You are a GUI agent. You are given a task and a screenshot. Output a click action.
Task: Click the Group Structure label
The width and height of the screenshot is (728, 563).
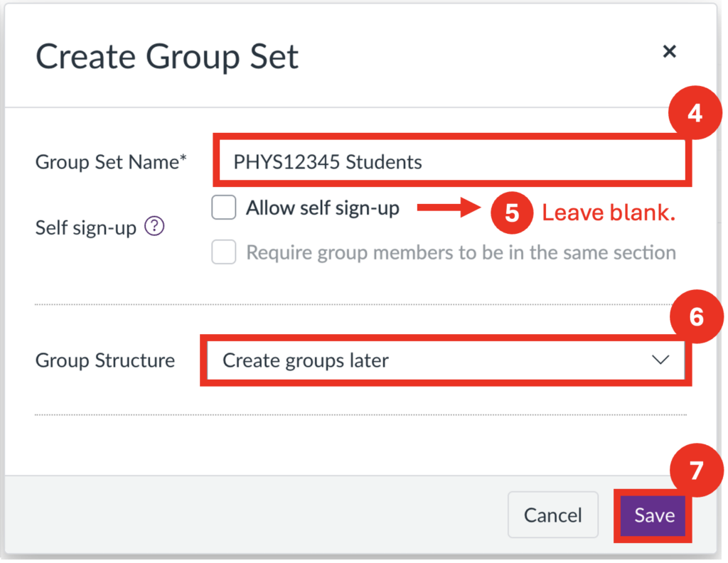click(x=105, y=360)
